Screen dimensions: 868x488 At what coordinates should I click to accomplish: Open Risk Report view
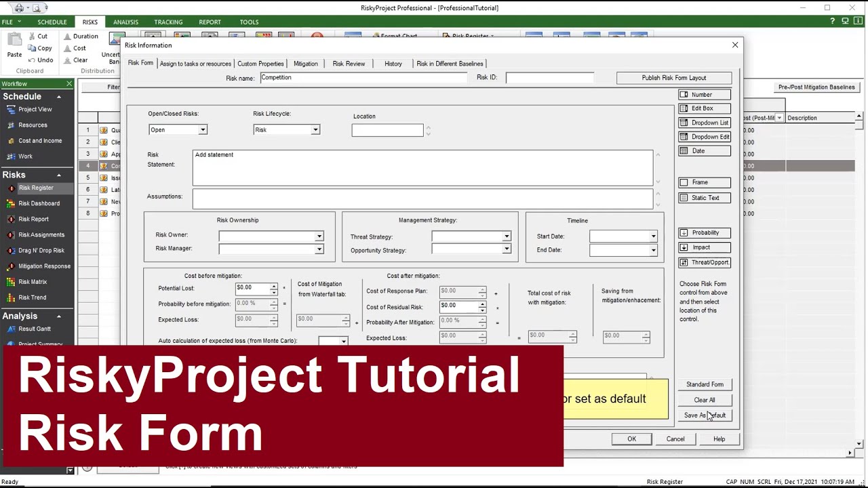[x=33, y=219]
